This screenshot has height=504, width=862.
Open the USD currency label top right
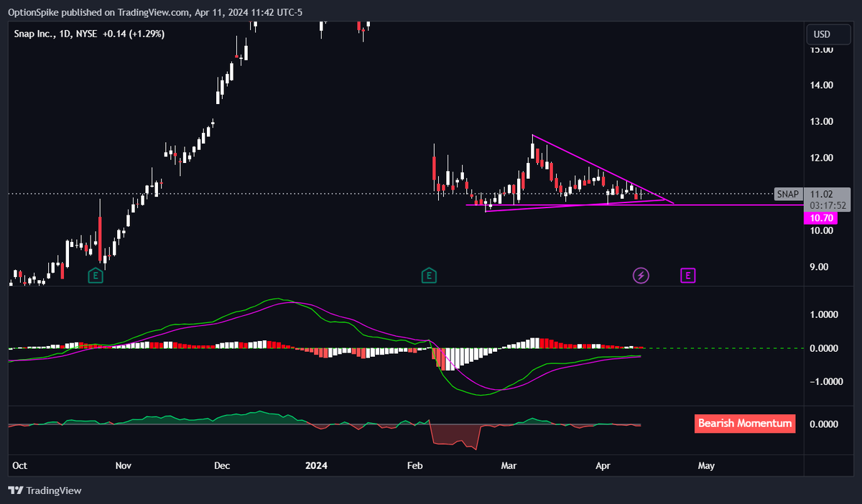coord(828,34)
